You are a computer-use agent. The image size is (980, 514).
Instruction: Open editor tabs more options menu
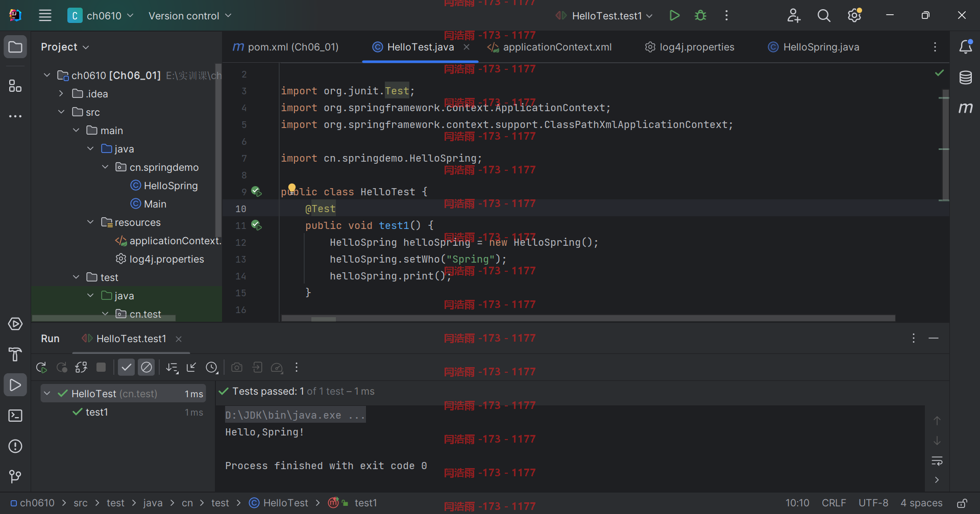point(935,47)
